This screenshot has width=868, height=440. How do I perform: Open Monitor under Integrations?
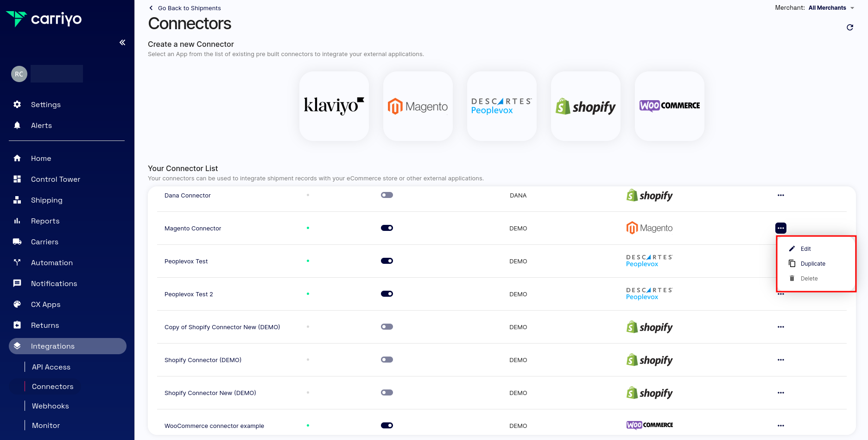[46, 426]
